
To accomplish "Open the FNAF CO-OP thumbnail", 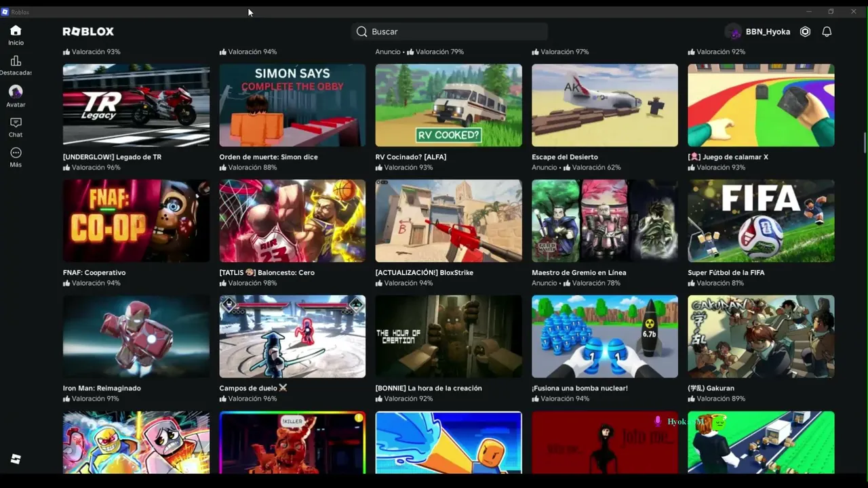I will (x=136, y=221).
